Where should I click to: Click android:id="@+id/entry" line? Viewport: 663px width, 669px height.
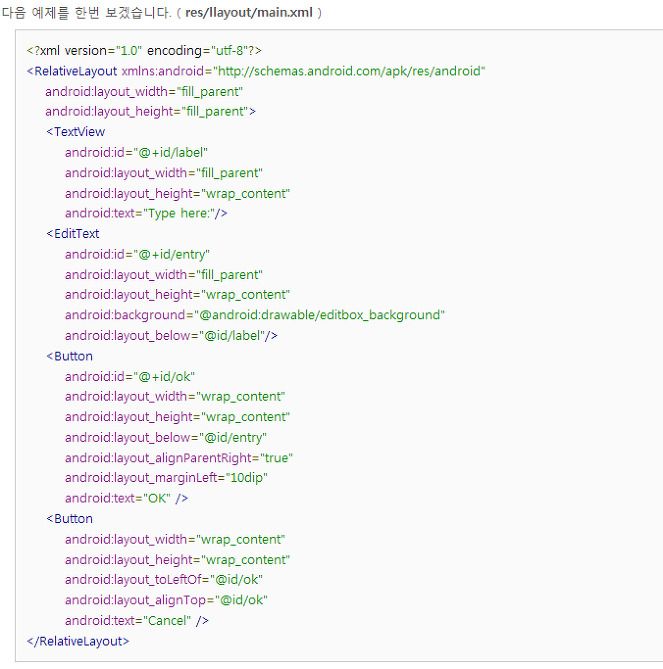tap(137, 254)
